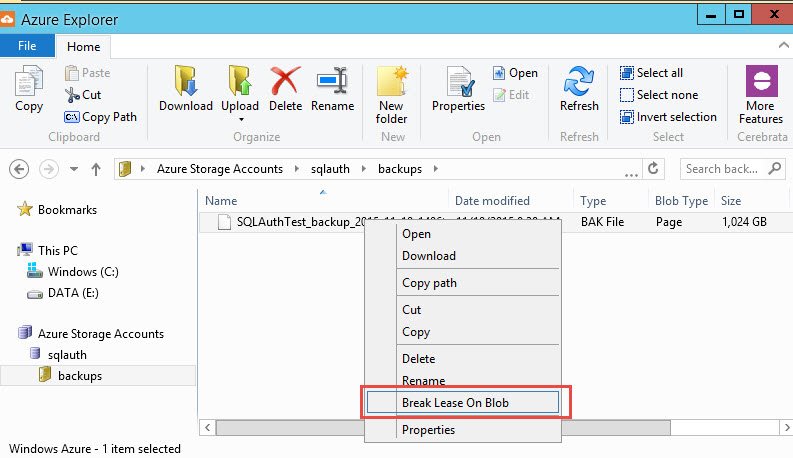Click the ribbon Open button

coord(515,73)
